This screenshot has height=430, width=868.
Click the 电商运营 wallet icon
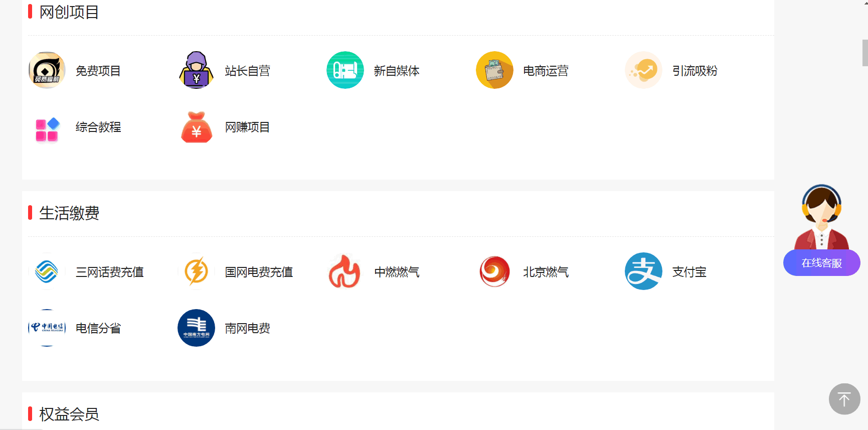pos(494,70)
